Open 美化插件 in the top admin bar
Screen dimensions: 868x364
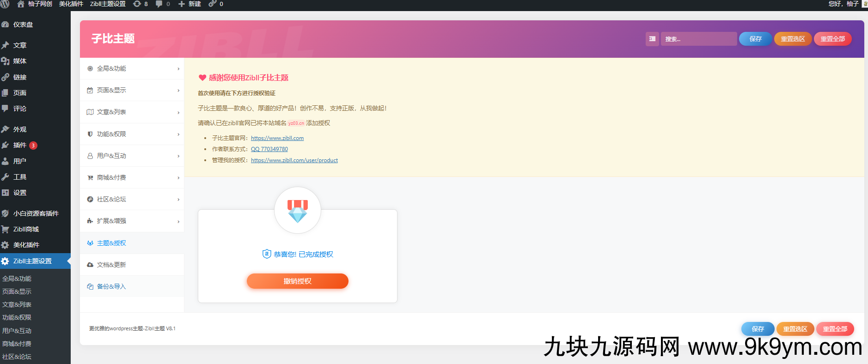pos(71,4)
